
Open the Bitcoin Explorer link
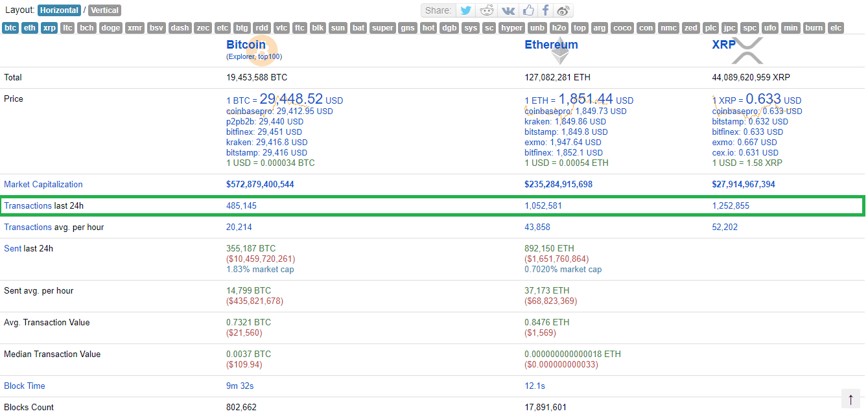[241, 57]
